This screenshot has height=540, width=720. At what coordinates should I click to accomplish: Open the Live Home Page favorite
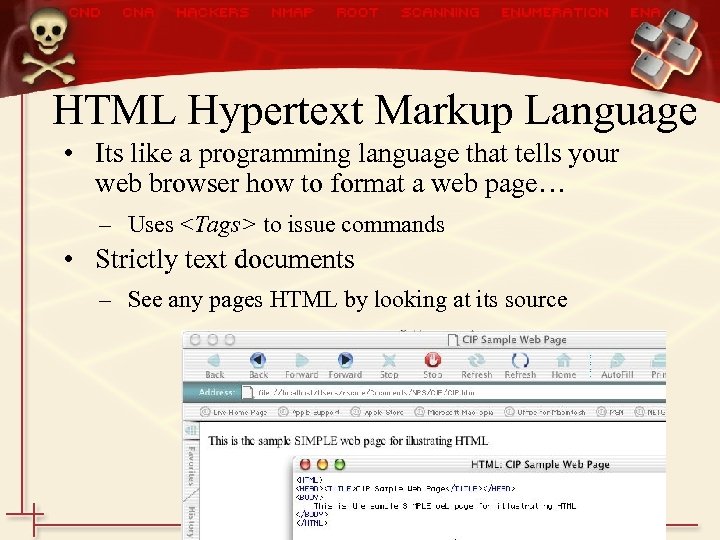click(234, 412)
